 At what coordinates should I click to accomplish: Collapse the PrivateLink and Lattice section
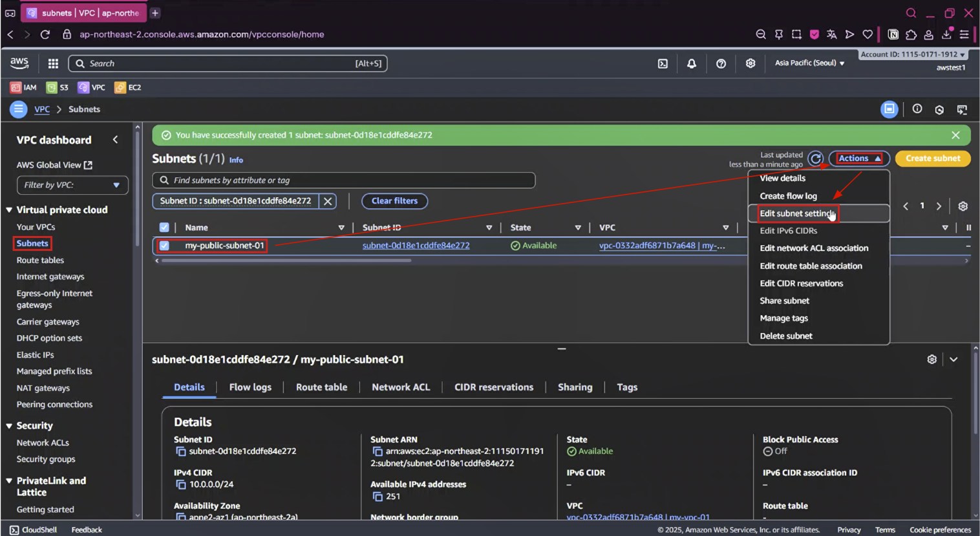tap(9, 481)
